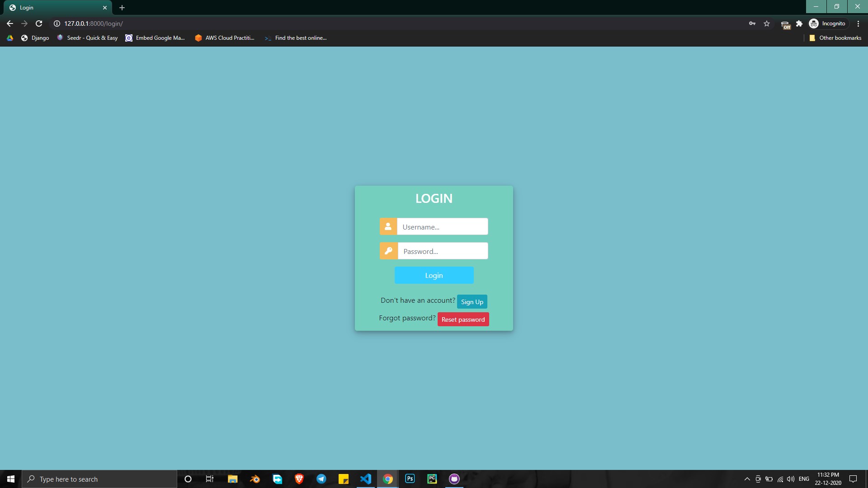Open the notification center icon
Viewport: 868px width, 488px height.
[x=853, y=479]
